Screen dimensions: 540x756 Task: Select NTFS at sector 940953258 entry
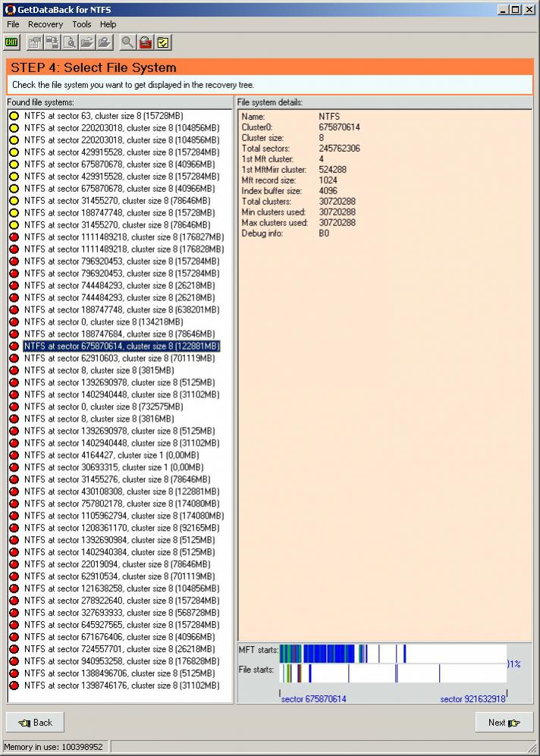click(x=121, y=661)
